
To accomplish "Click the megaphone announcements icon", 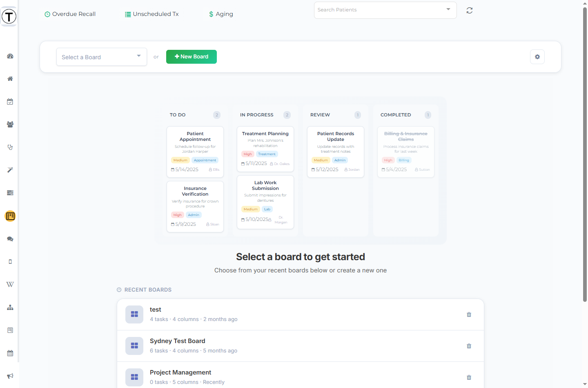I will coord(10,376).
